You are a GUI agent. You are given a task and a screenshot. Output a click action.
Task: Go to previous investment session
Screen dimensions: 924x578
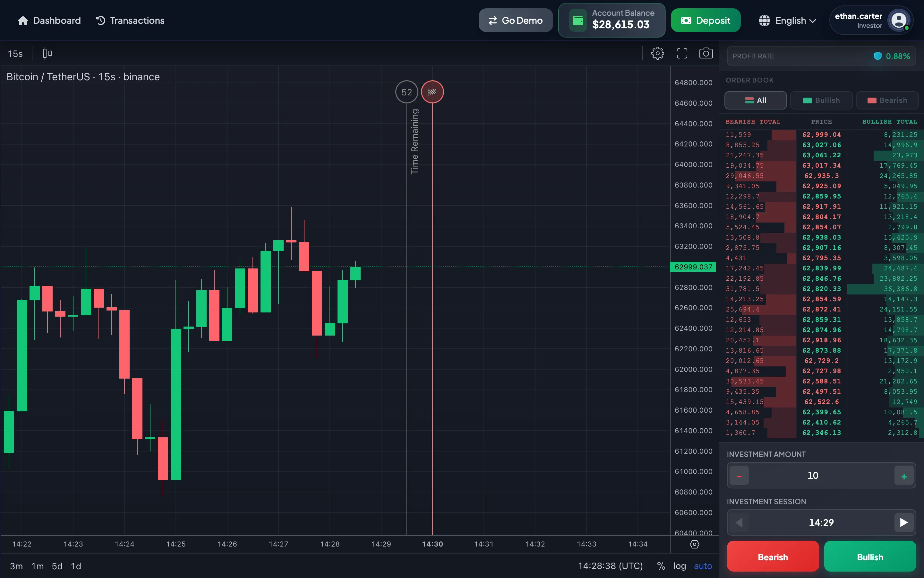739,522
